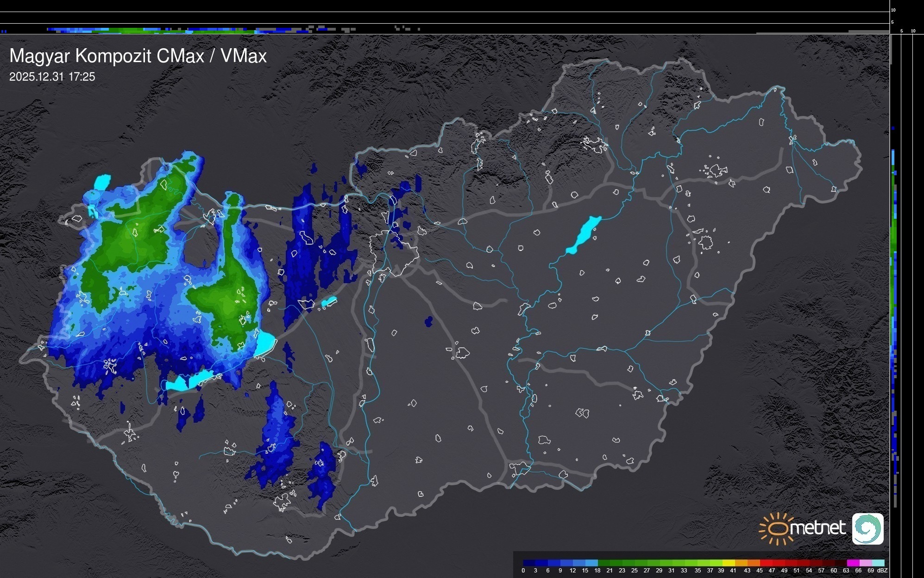This screenshot has height=578, width=924.
Task: Select the pink 66 dBZ legend swatch
Action: (865, 563)
